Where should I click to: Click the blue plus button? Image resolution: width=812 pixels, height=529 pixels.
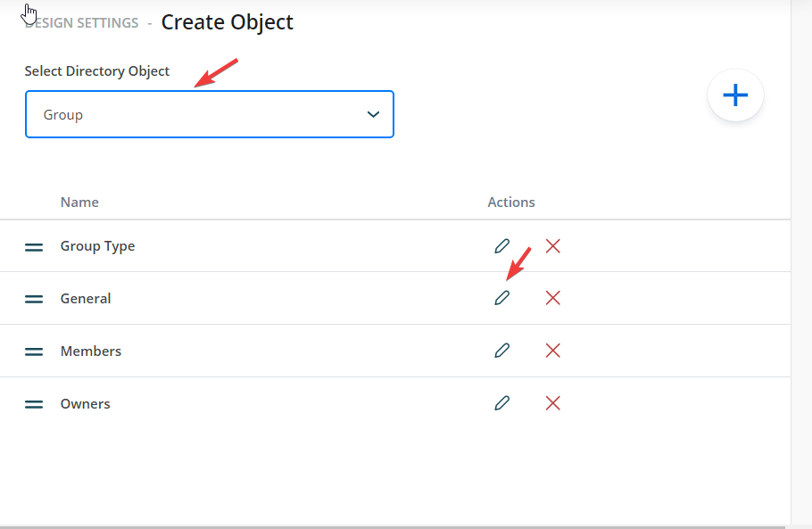pyautogui.click(x=735, y=95)
